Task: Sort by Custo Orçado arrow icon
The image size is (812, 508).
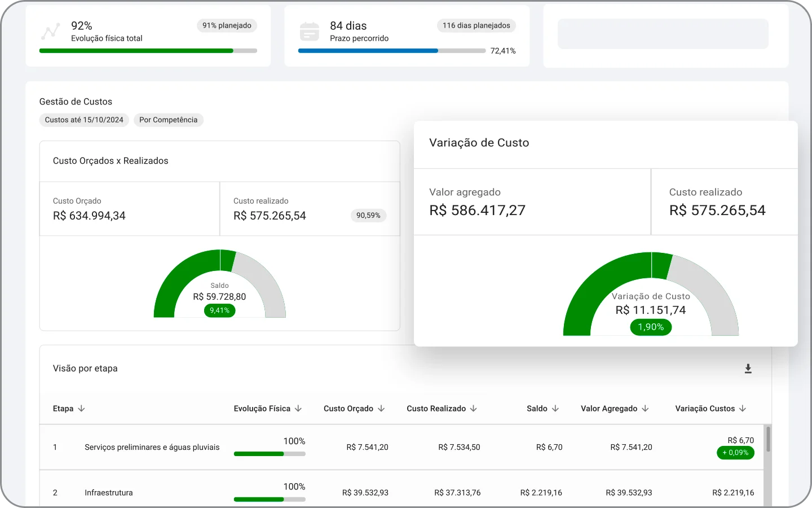Action: click(x=381, y=409)
